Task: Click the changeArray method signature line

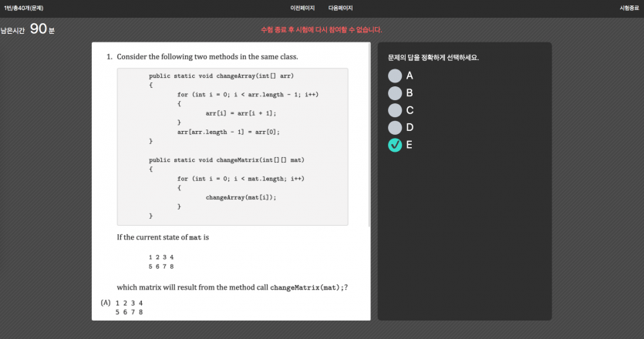Action: [221, 76]
